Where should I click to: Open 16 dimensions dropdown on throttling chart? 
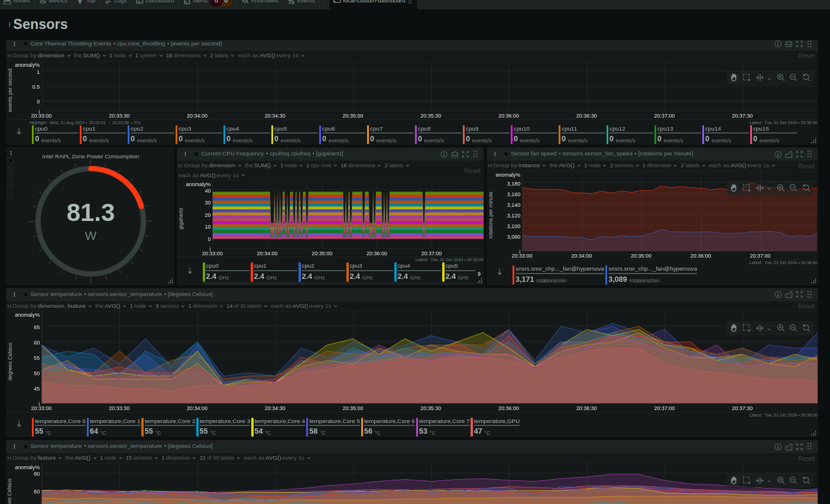(x=186, y=56)
